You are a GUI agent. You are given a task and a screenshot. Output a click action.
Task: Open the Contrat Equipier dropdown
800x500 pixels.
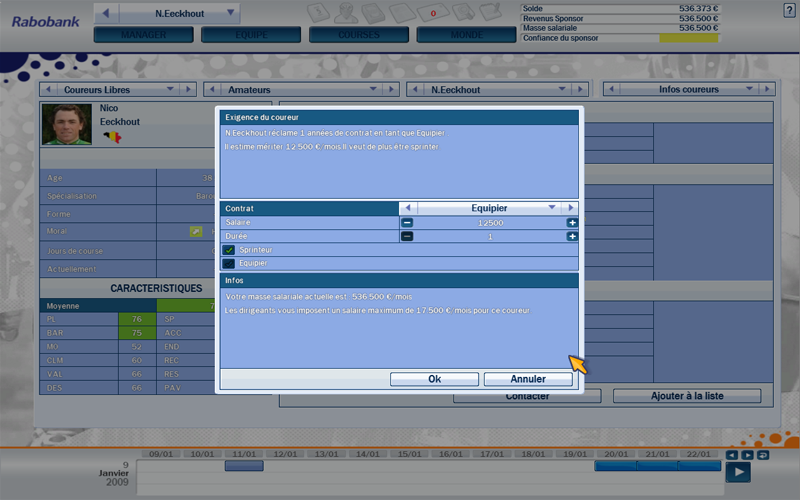(552, 208)
